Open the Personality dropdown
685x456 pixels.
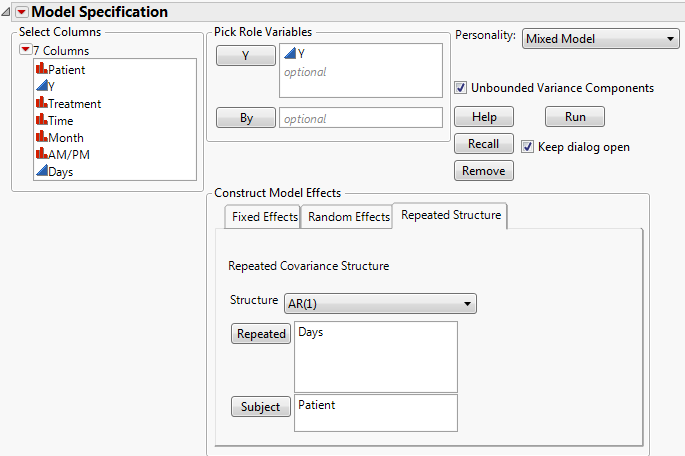(600, 38)
